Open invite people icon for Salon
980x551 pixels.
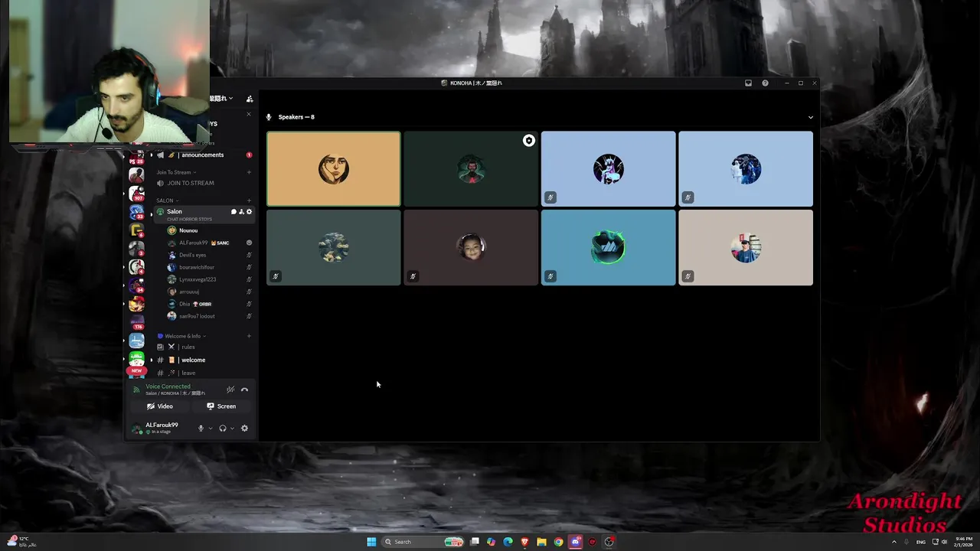pos(241,212)
